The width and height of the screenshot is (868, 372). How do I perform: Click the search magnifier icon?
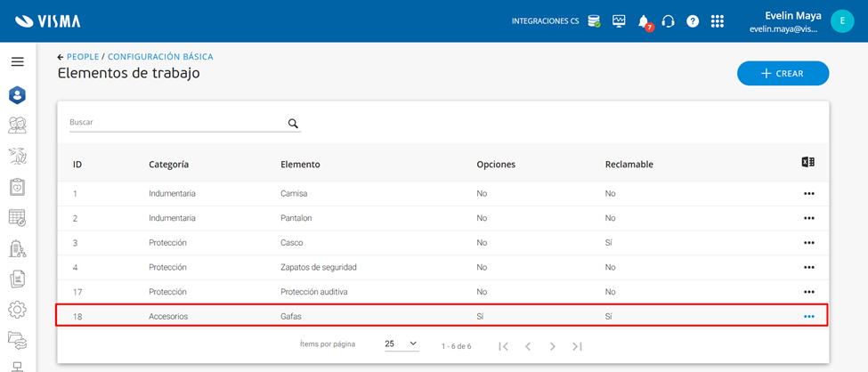click(293, 124)
